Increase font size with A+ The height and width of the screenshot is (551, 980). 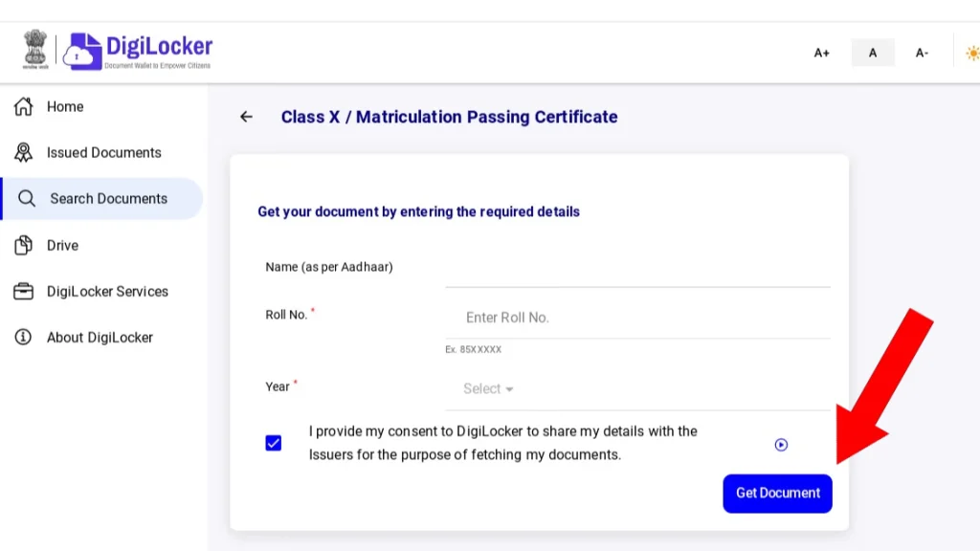821,53
